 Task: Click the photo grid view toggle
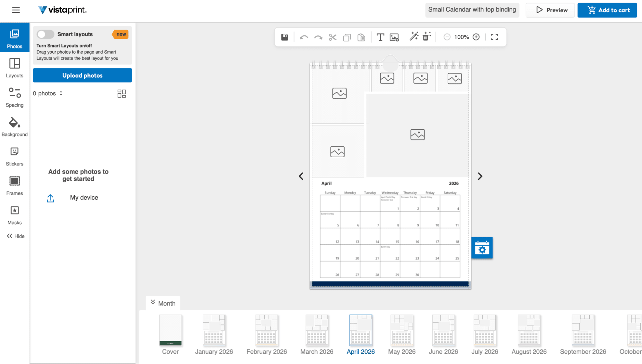pos(121,93)
